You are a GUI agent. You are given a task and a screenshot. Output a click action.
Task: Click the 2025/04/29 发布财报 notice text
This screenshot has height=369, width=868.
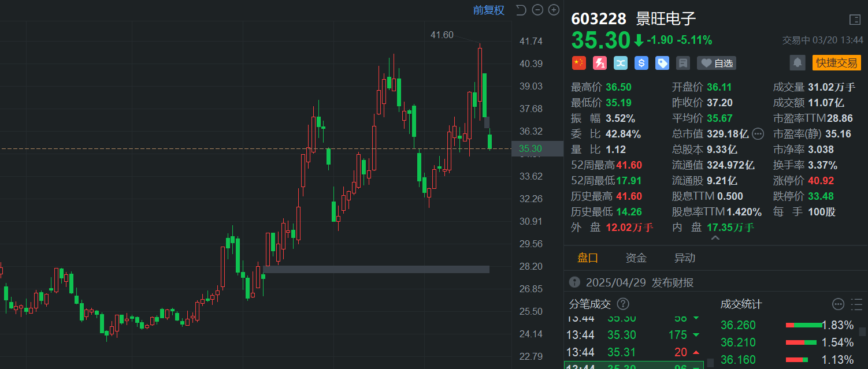(x=640, y=282)
